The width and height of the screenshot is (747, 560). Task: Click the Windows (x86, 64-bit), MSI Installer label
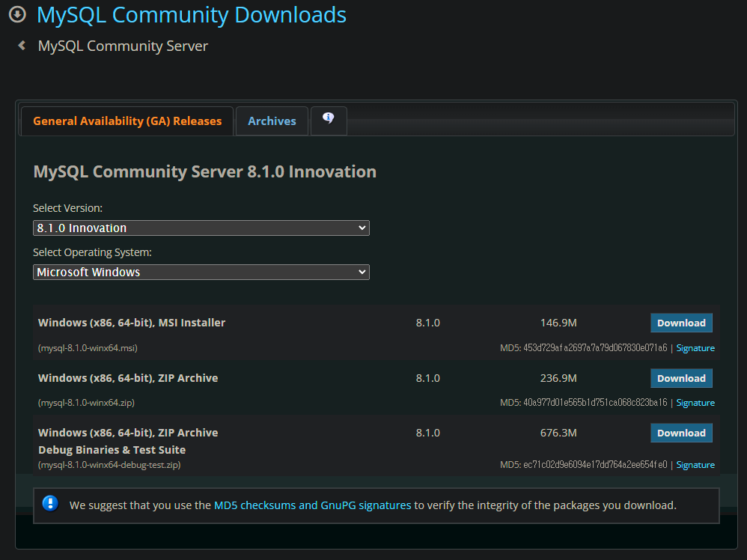coord(132,323)
